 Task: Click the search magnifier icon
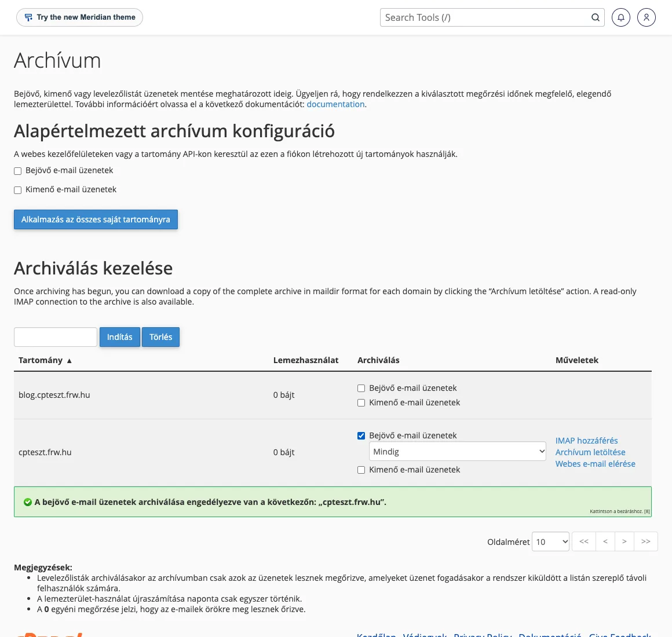point(596,17)
